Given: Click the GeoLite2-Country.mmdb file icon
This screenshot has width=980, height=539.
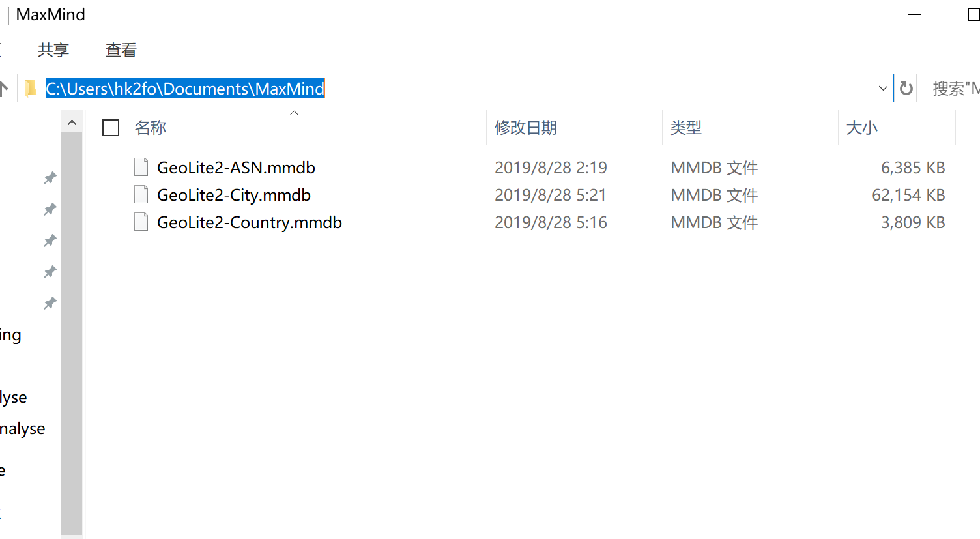Looking at the screenshot, I should [141, 222].
